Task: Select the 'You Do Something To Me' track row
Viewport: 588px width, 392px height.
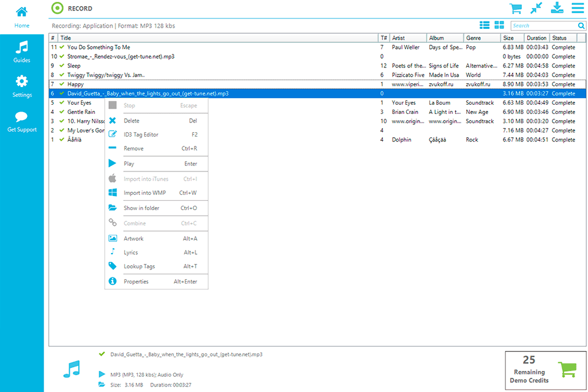Action: coord(184,47)
